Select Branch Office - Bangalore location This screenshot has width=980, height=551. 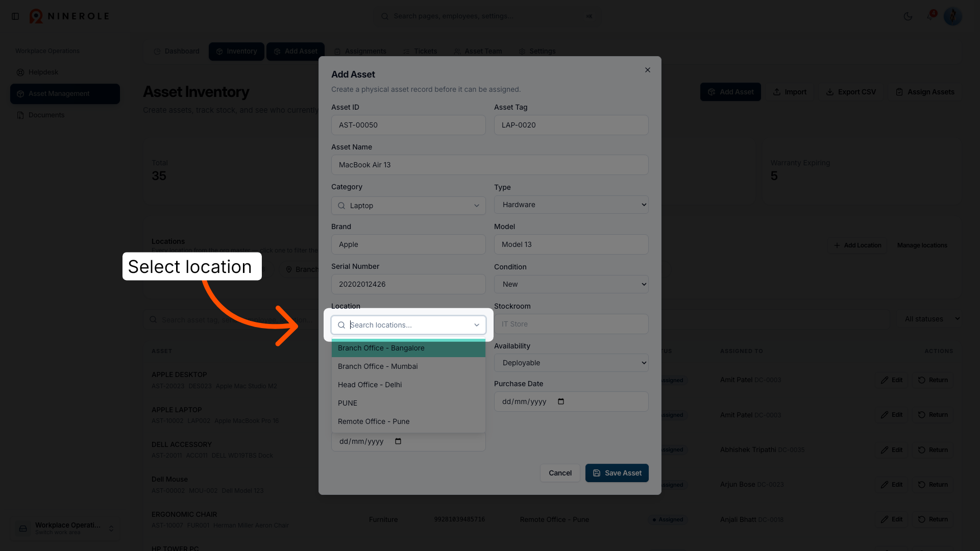(408, 348)
